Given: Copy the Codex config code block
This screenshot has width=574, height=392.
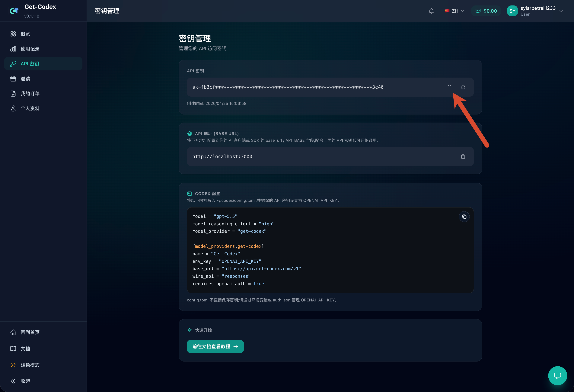Looking at the screenshot, I should pyautogui.click(x=464, y=217).
